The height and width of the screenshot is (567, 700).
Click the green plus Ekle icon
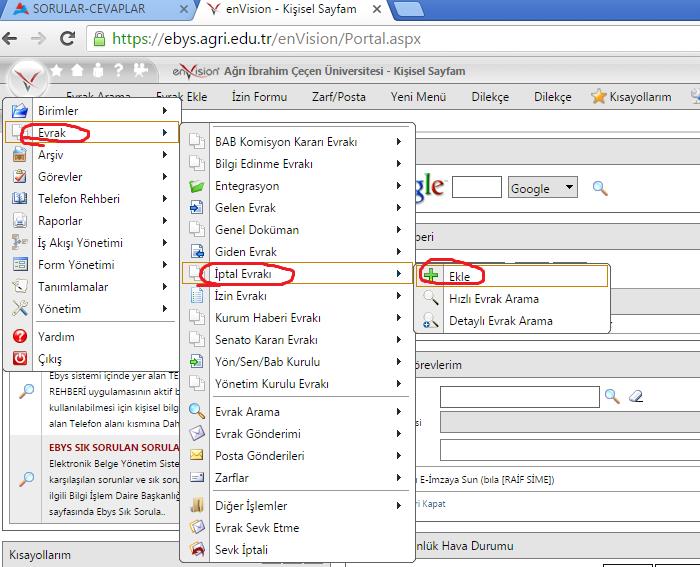[x=431, y=275]
